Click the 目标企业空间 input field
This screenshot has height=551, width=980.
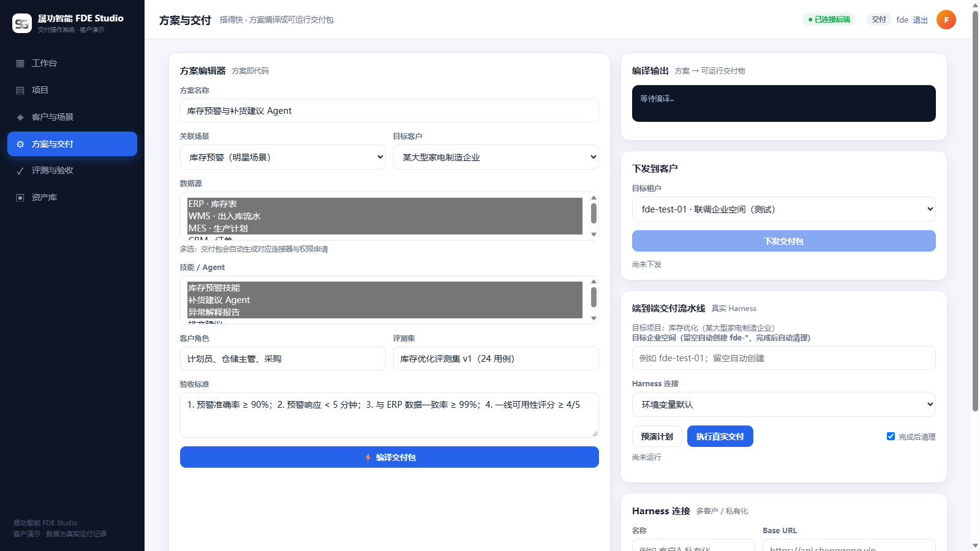pyautogui.click(x=784, y=358)
